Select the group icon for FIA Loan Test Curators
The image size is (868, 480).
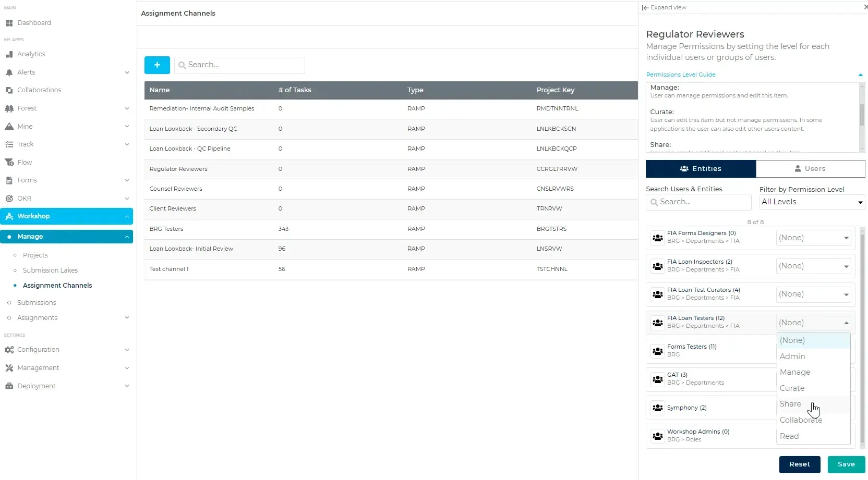(x=658, y=294)
